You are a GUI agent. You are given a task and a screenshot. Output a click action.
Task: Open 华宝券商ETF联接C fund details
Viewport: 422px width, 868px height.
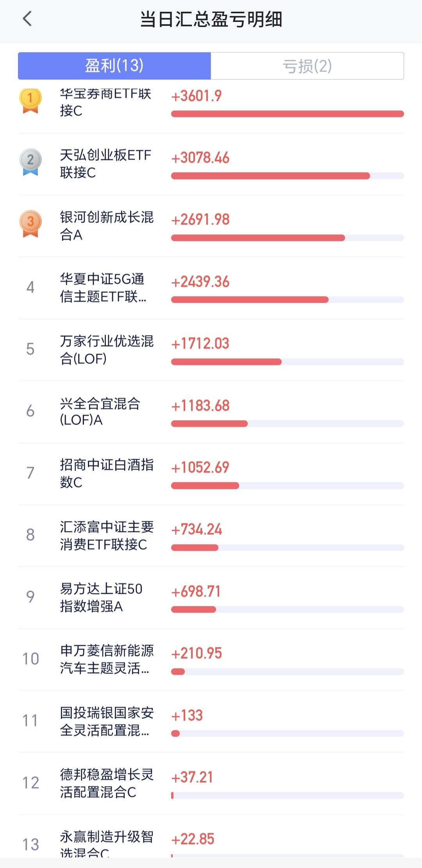coord(105,102)
